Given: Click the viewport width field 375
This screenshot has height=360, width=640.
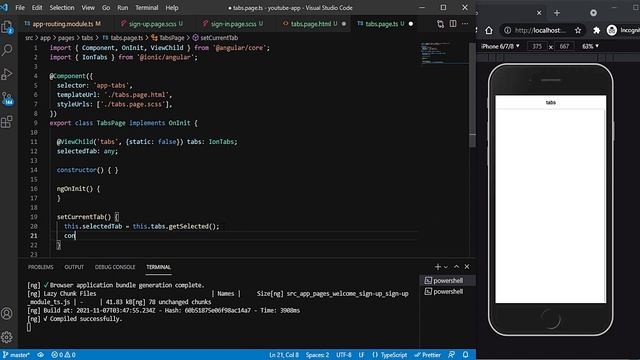Looking at the screenshot, I should 537,47.
